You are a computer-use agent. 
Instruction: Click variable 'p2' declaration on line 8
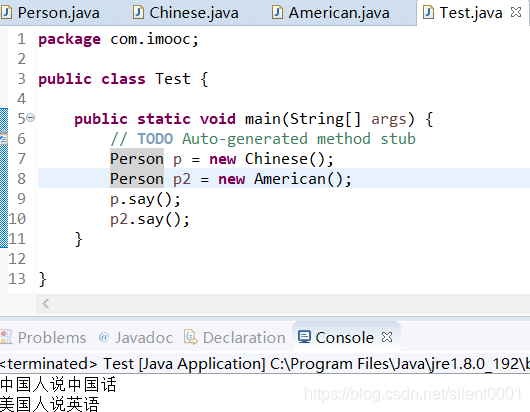tap(182, 179)
